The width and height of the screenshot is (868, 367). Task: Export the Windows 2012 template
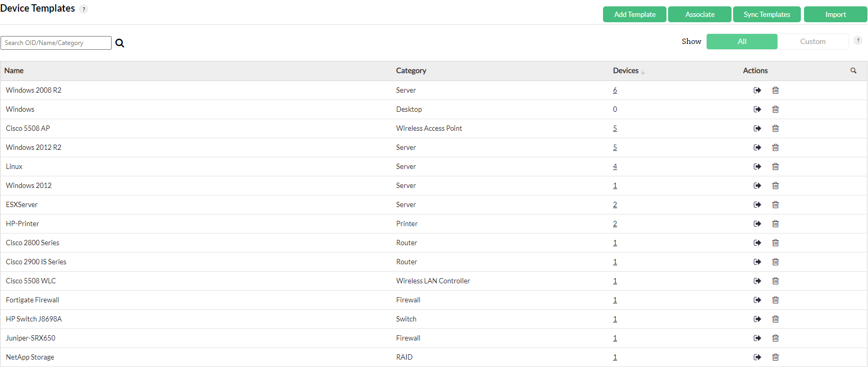tap(757, 185)
